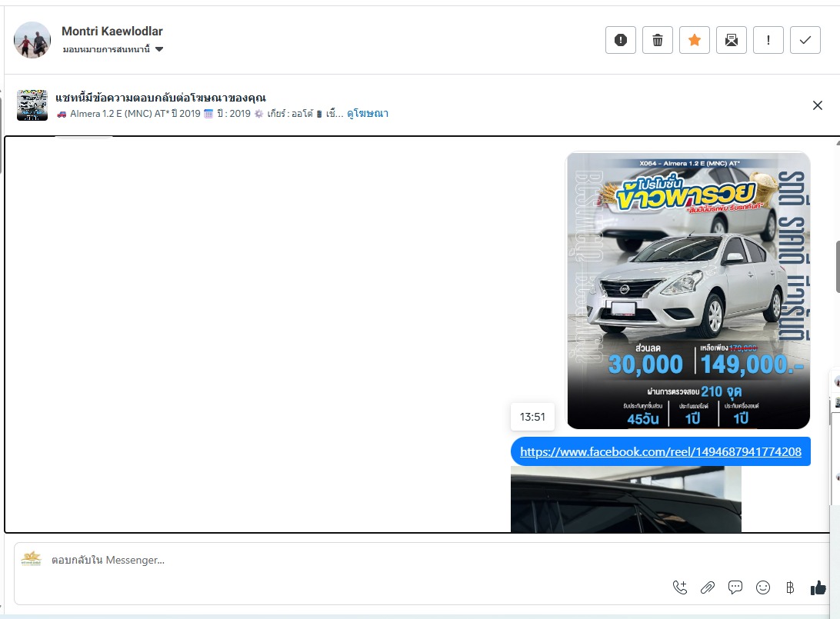The width and height of the screenshot is (840, 619).
Task: Open saved replies speech bubble icon
Action: [x=735, y=588]
